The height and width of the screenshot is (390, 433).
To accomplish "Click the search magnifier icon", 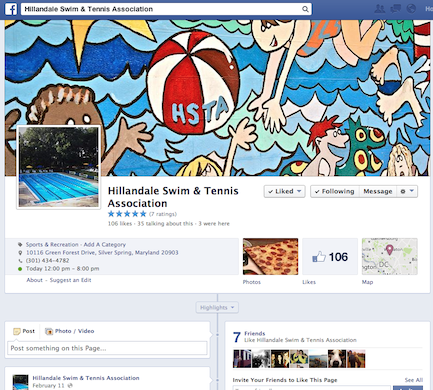I will pyautogui.click(x=305, y=9).
